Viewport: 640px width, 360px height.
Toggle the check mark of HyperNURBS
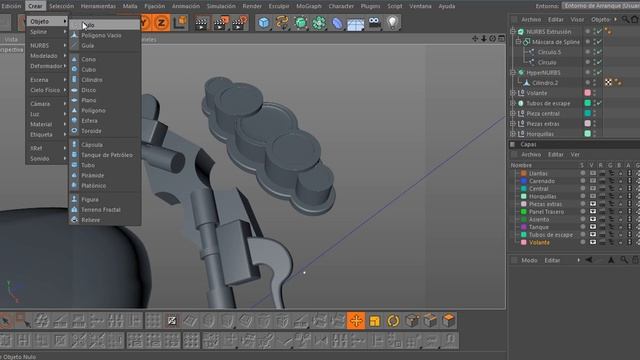click(x=599, y=72)
